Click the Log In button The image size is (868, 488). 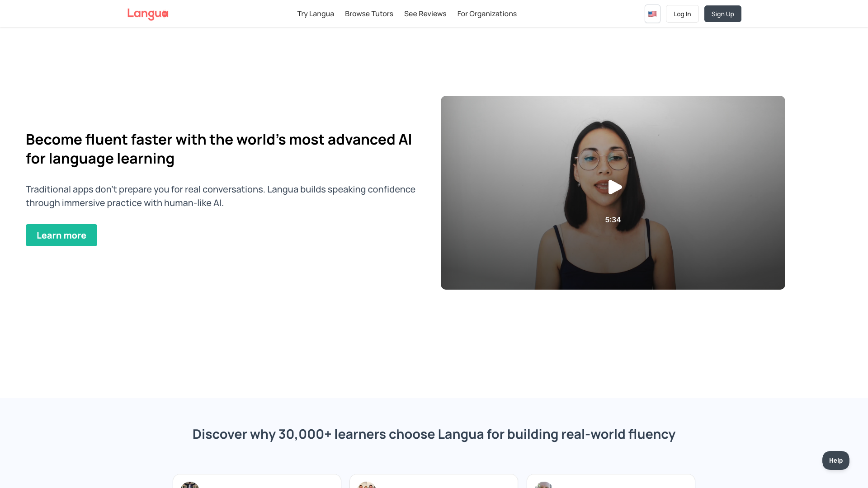(x=682, y=14)
